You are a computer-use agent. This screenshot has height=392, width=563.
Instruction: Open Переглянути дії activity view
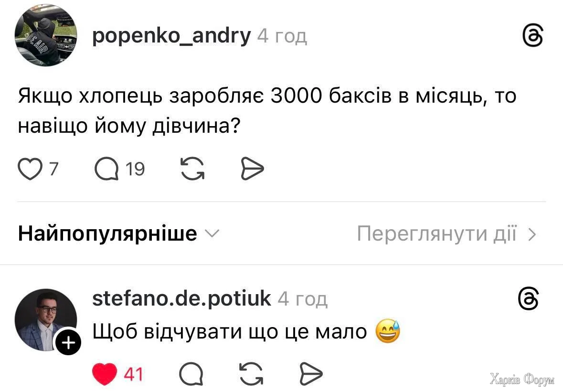pyautogui.click(x=436, y=234)
